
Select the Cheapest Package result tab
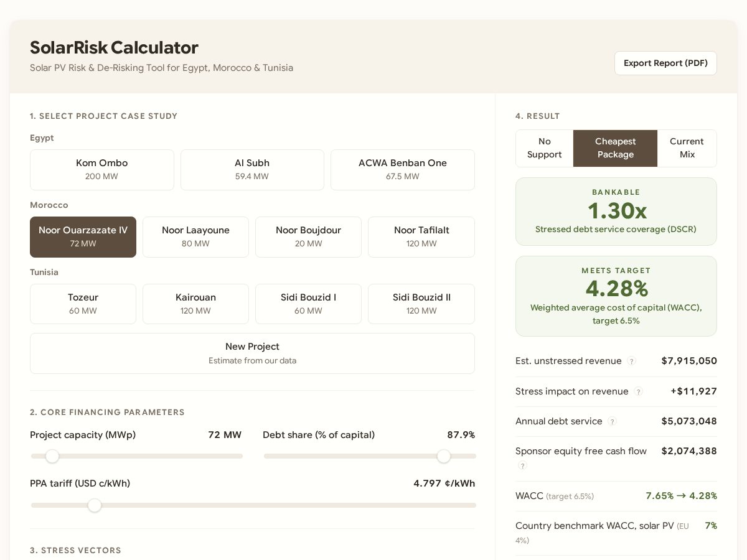[615, 148]
